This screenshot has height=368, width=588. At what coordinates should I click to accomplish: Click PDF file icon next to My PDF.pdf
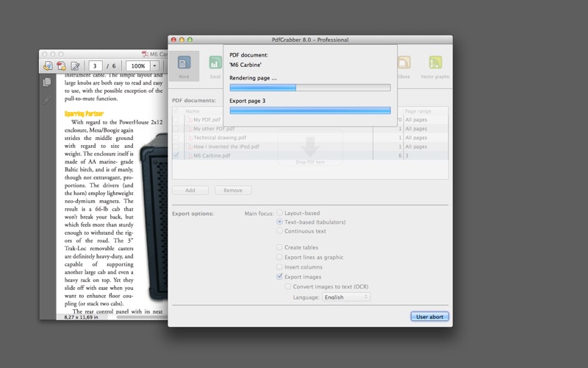[x=190, y=120]
